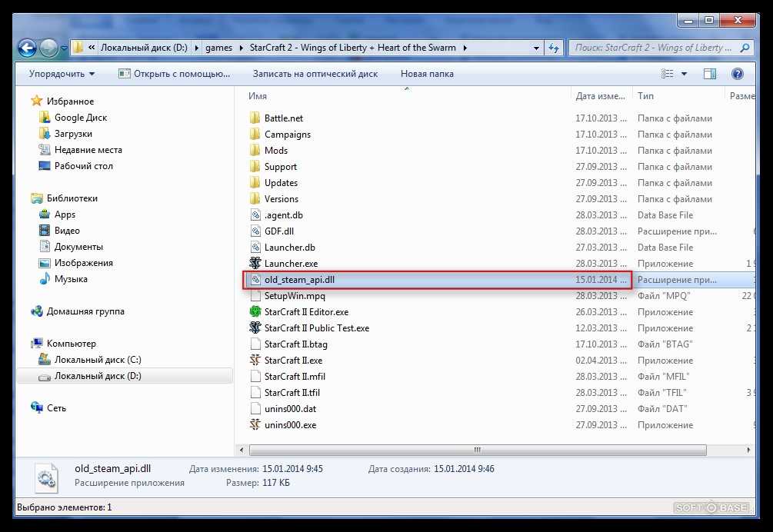Toggle the preview pane button
This screenshot has height=532, width=773.
click(710, 74)
